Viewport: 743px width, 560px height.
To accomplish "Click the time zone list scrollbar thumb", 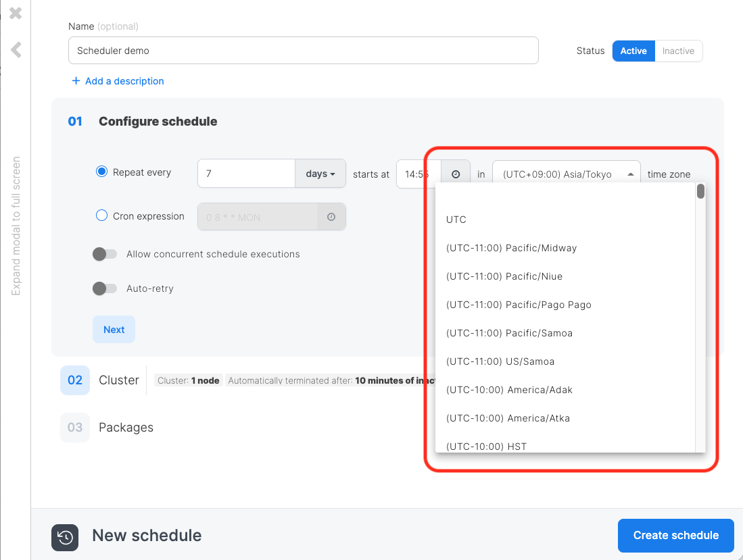I will 700,191.
